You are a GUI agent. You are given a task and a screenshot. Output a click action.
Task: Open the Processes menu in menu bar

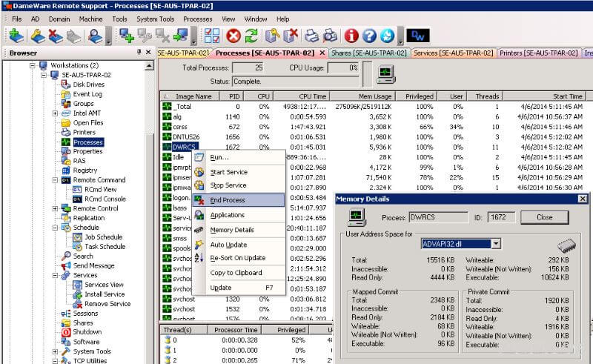tap(197, 19)
